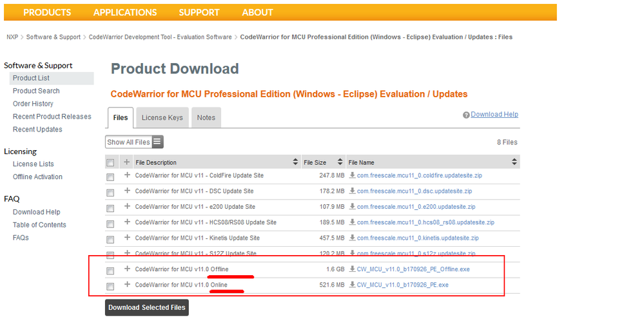Viewport: 644px width, 326px height.
Task: Click download icon beside hcs08_rs08.updatesite.zip
Action: 353,222
